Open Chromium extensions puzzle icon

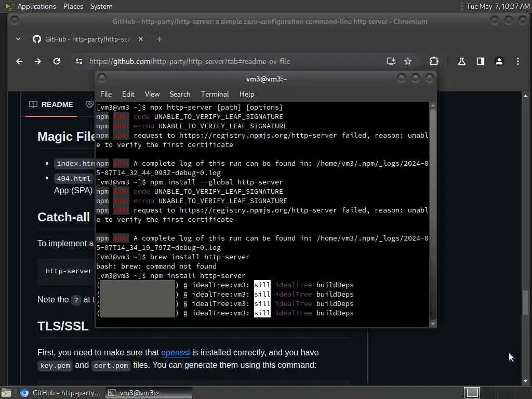(434, 61)
